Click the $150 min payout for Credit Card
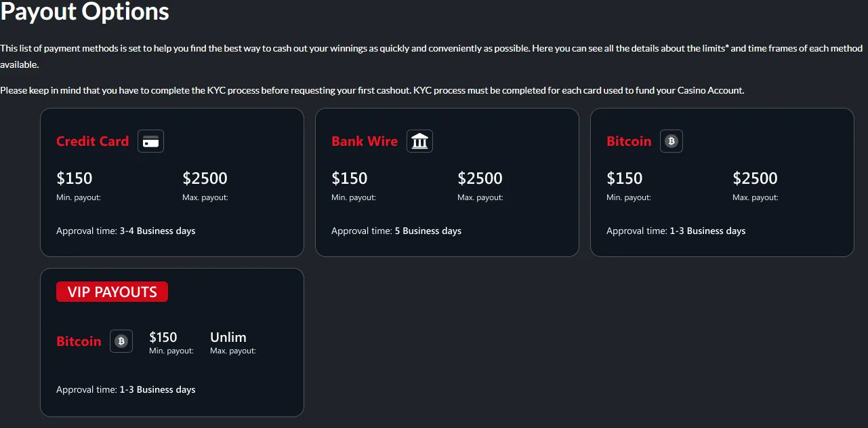 (74, 178)
